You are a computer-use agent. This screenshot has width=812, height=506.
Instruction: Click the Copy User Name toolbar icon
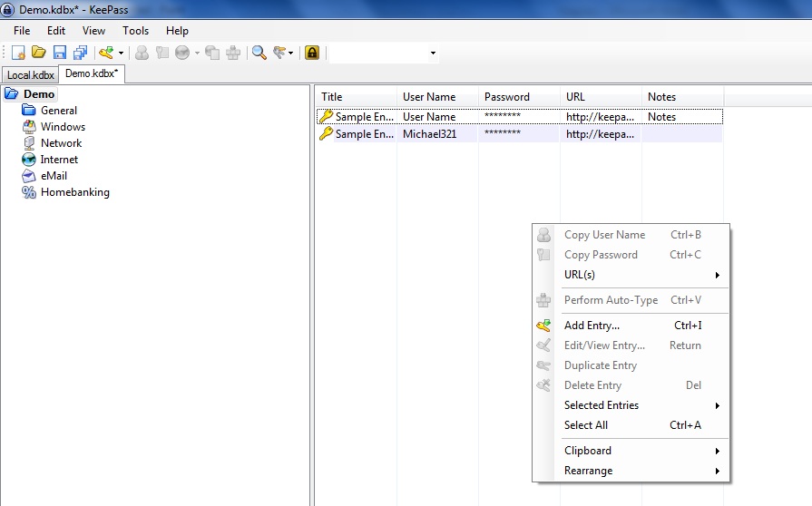pos(142,53)
